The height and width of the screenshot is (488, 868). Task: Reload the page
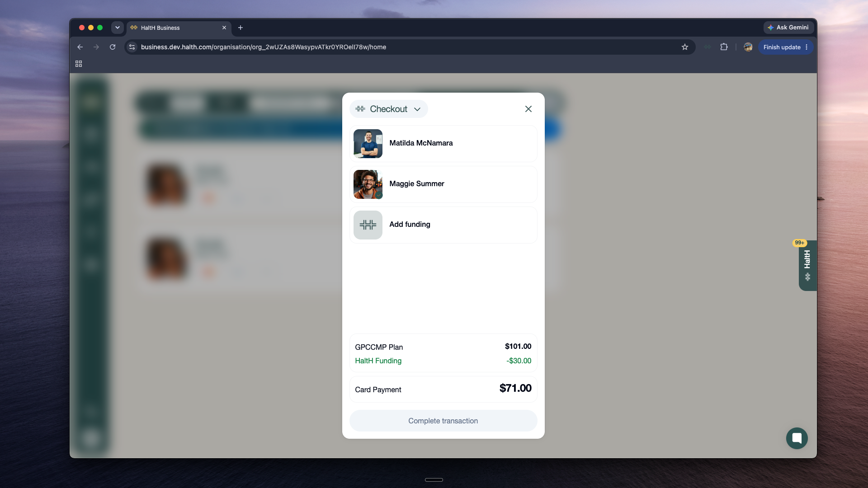113,47
